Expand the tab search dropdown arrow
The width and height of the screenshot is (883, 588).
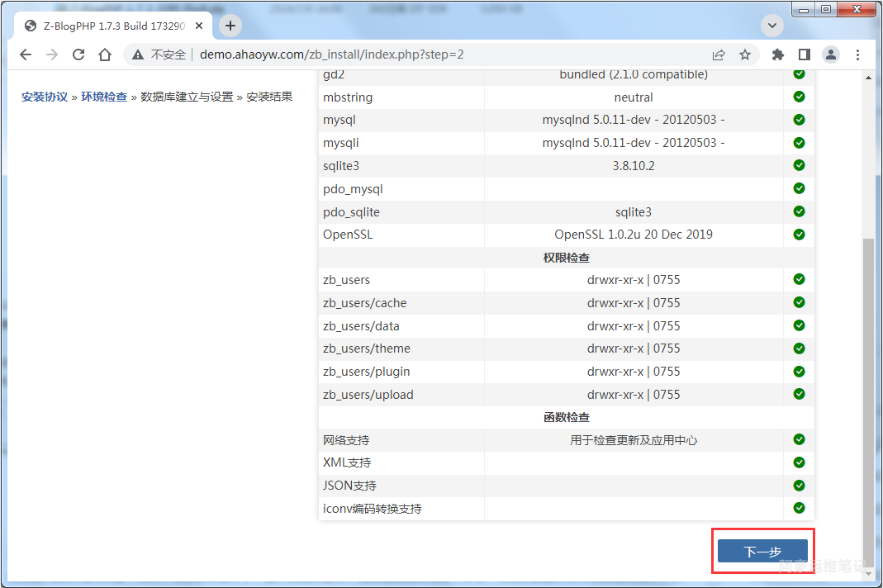coord(772,26)
